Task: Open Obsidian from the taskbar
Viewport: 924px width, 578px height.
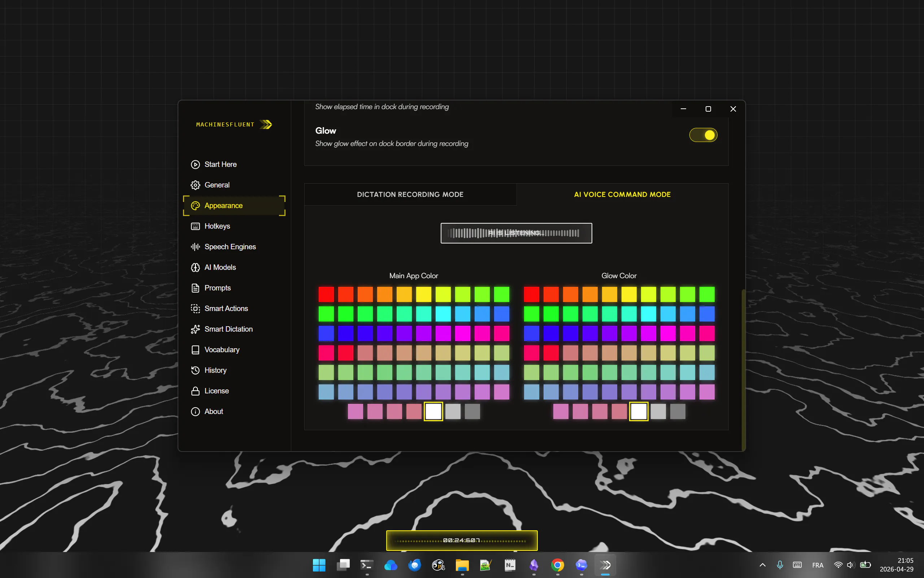Action: coord(534,565)
